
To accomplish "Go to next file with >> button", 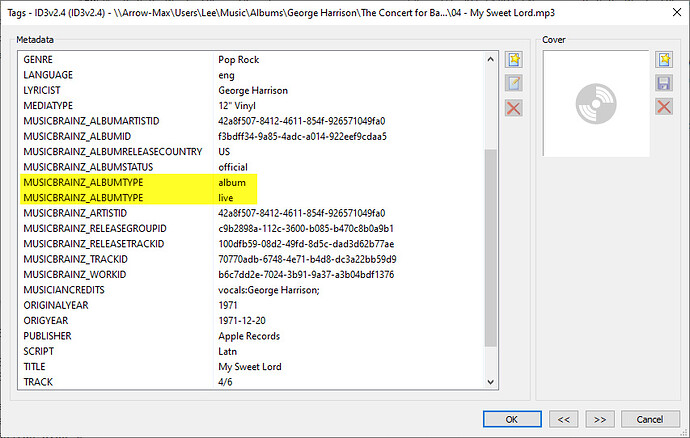I will 600,420.
